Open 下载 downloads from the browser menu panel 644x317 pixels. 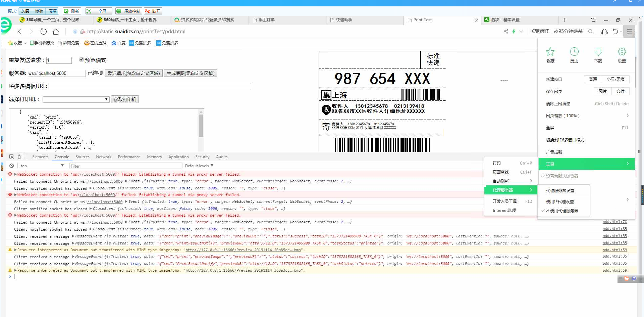pyautogui.click(x=598, y=55)
